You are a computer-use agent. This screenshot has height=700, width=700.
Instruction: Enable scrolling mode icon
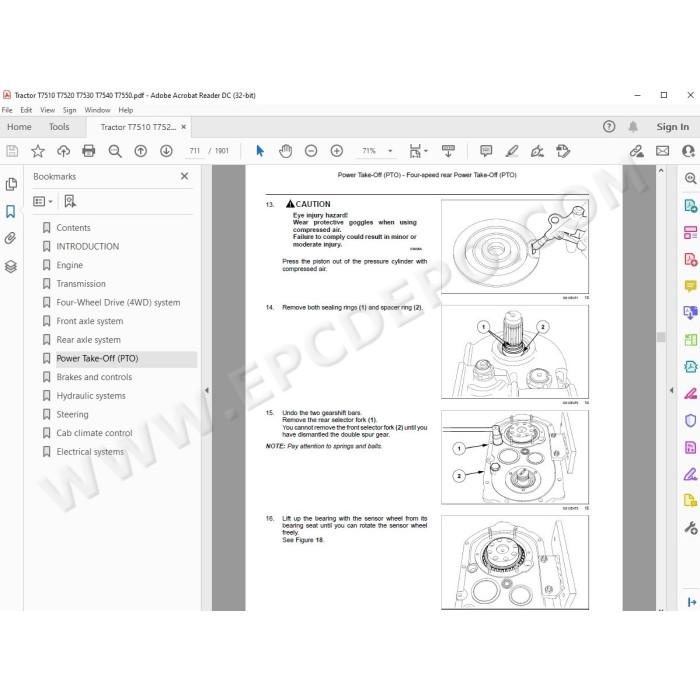[448, 151]
